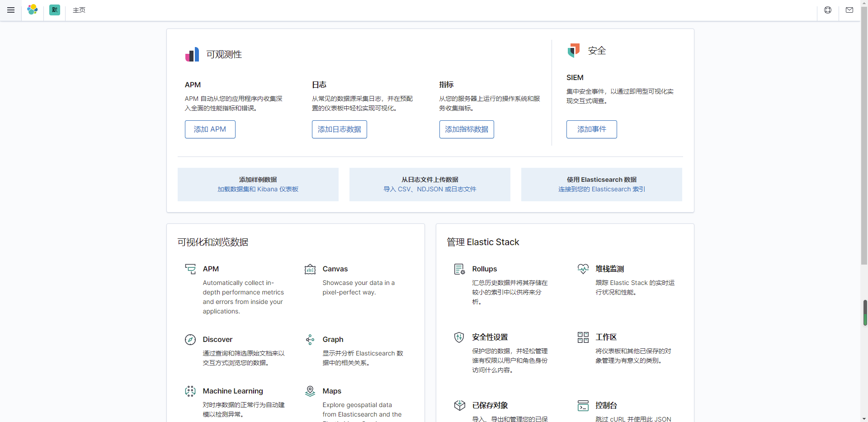Open the Graph app title
The height and width of the screenshot is (422, 868).
coord(333,340)
